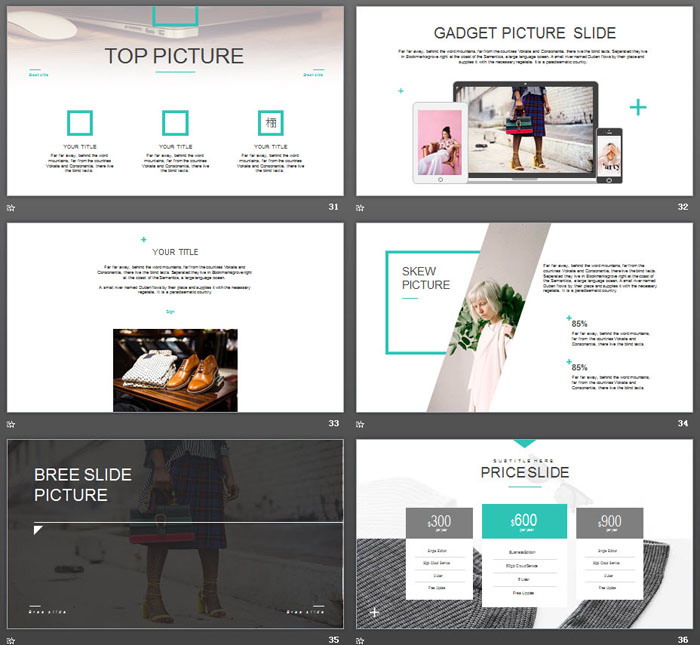Click the gray $300 price card header
700x645 pixels.
[439, 523]
